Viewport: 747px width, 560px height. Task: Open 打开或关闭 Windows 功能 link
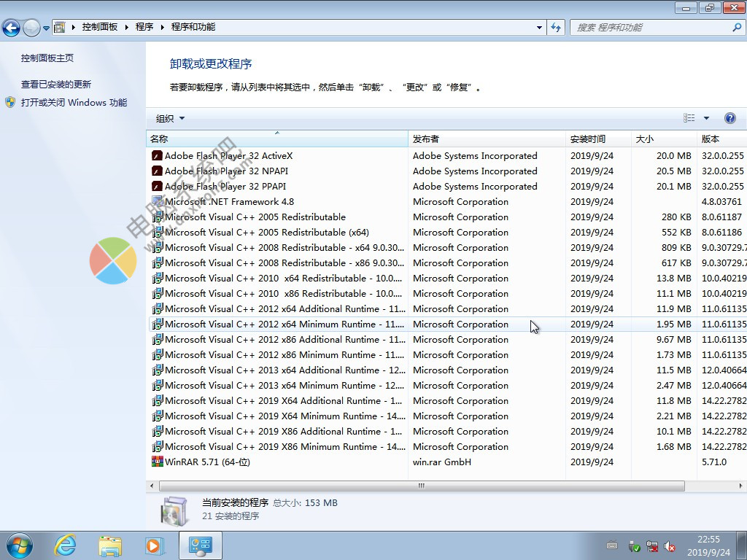tap(74, 103)
